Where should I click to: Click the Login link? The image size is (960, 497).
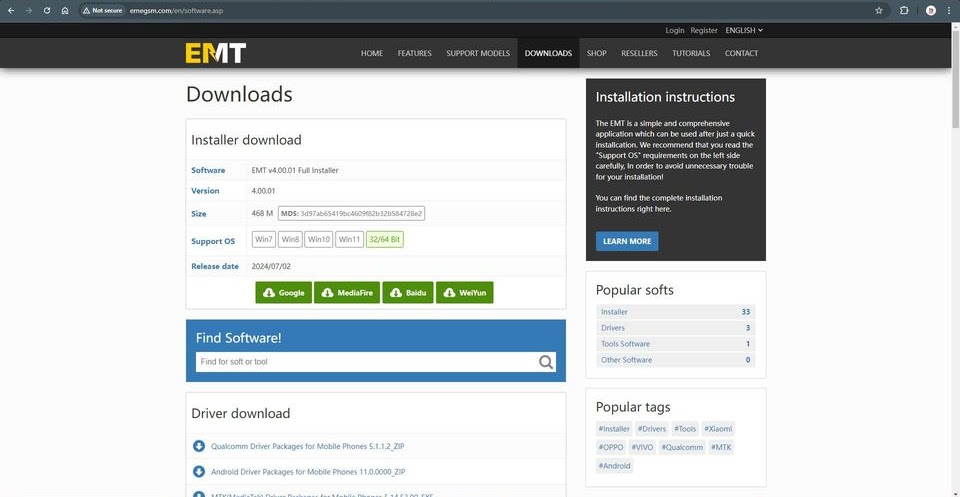coord(675,30)
